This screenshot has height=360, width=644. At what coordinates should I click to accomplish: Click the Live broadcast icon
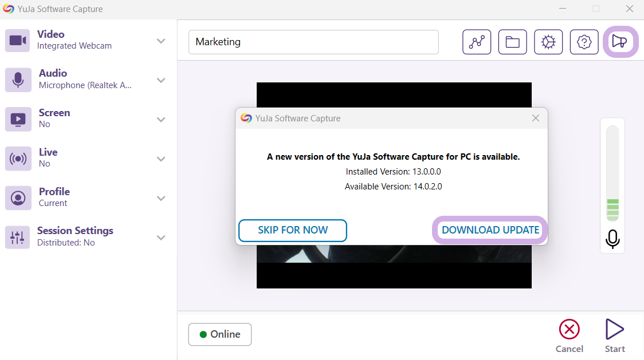coord(18,159)
